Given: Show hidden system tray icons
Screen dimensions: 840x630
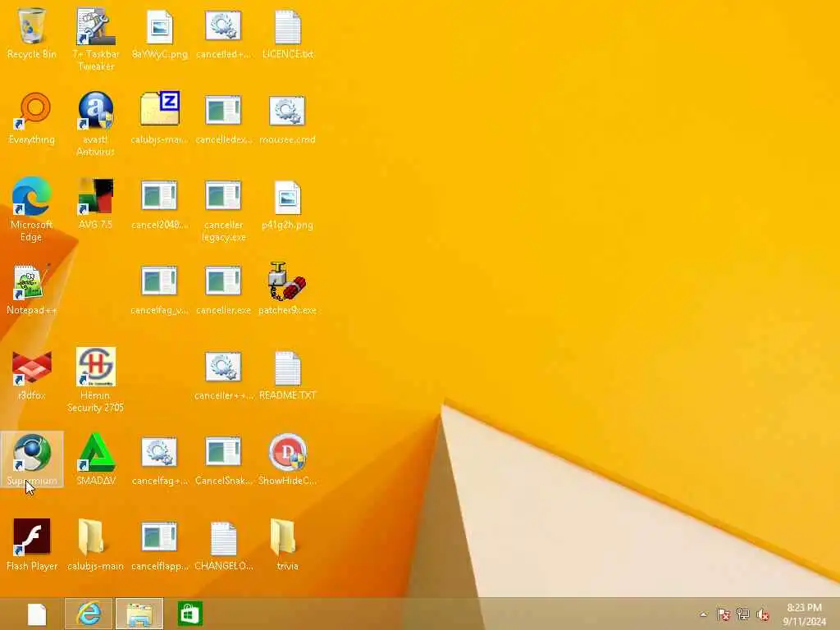Looking at the screenshot, I should [x=703, y=614].
